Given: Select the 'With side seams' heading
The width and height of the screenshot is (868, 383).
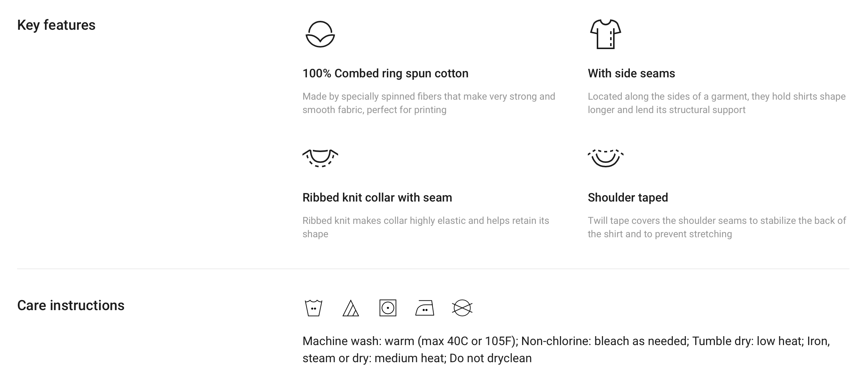Looking at the screenshot, I should 631,73.
